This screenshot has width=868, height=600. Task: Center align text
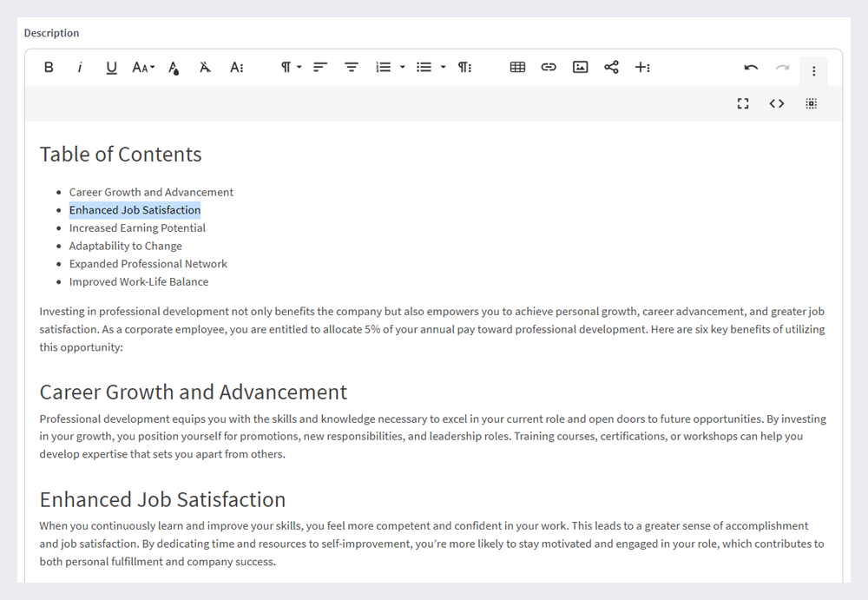(x=352, y=67)
